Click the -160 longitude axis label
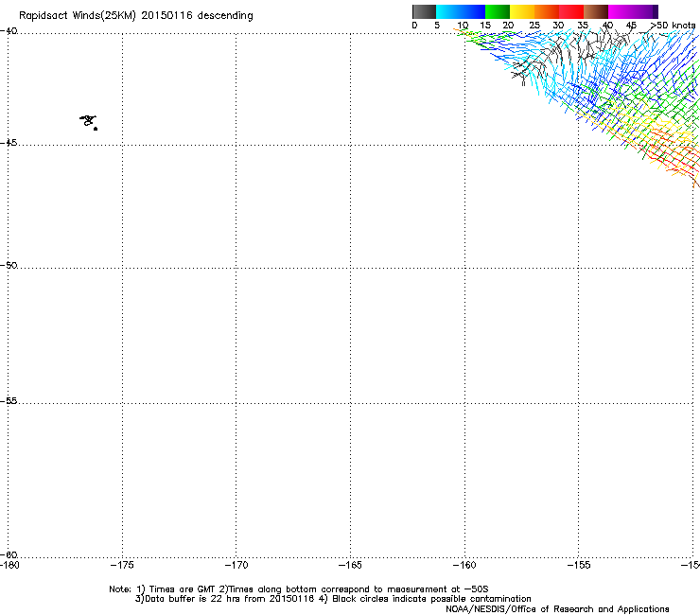The height and width of the screenshot is (615, 700). point(464,565)
